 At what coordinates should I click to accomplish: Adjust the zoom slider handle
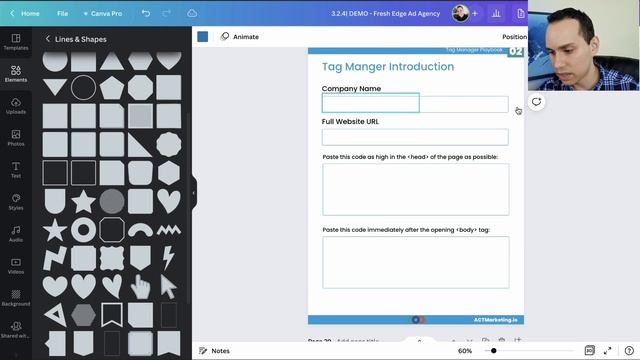[493, 351]
